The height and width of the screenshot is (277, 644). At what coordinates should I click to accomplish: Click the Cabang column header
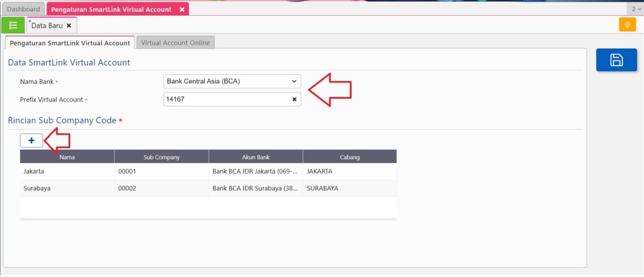click(350, 157)
